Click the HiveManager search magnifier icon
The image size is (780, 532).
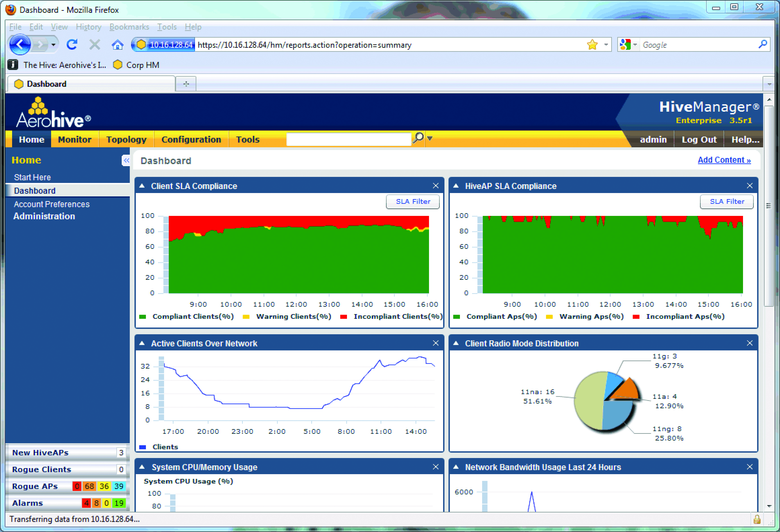(418, 138)
